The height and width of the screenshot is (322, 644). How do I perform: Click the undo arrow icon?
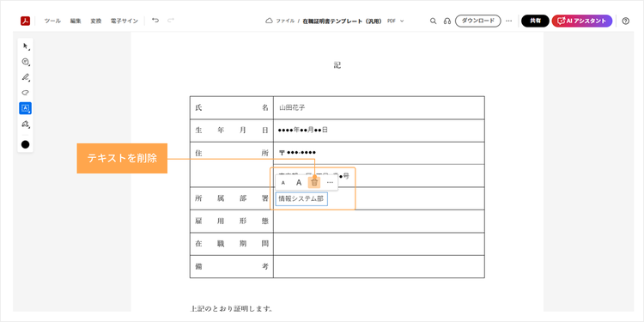155,20
